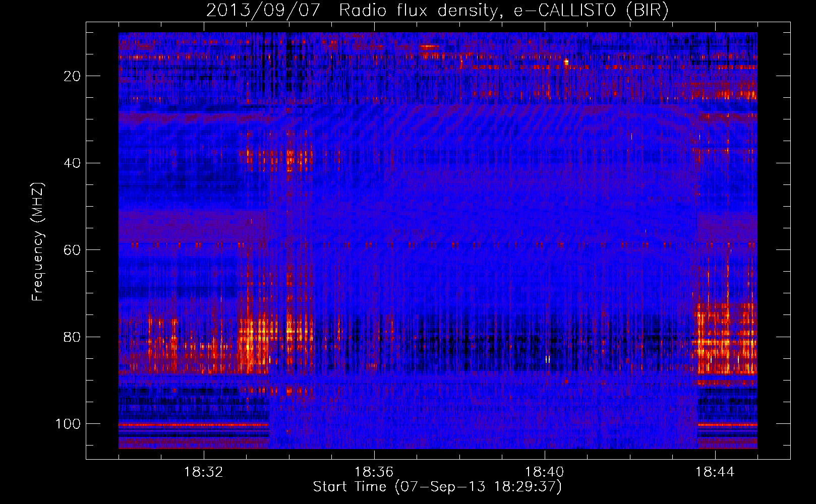
Task: Click the 'Start Time (07-Sep-13 18:29:37)' label
Action: (x=437, y=487)
